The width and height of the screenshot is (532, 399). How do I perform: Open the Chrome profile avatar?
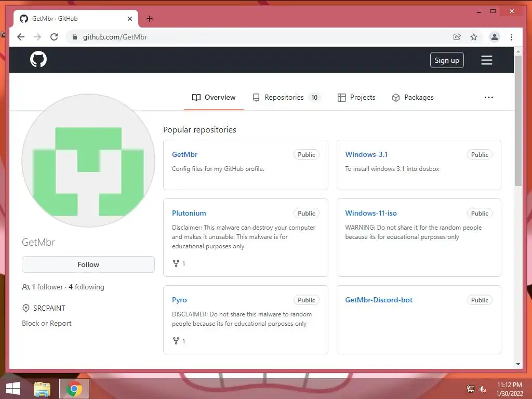click(495, 37)
